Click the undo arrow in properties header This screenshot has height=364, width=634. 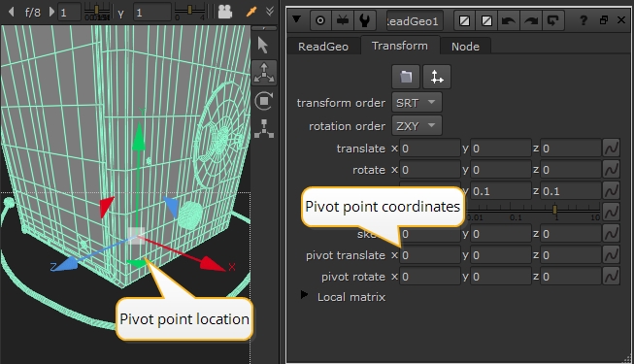point(508,20)
